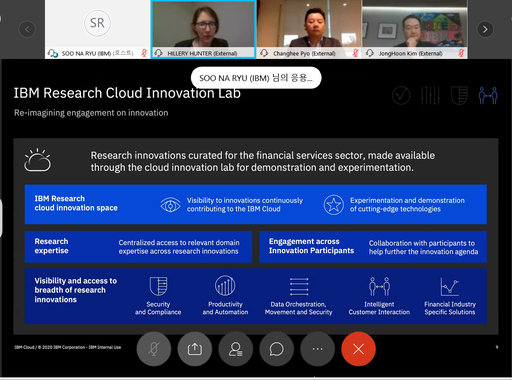Click the blue two-people icon in the slide header
This screenshot has width=512, height=380.
[x=488, y=95]
